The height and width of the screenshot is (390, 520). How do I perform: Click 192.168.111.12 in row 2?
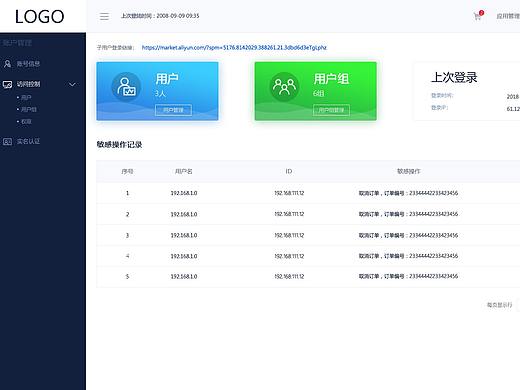click(289, 214)
